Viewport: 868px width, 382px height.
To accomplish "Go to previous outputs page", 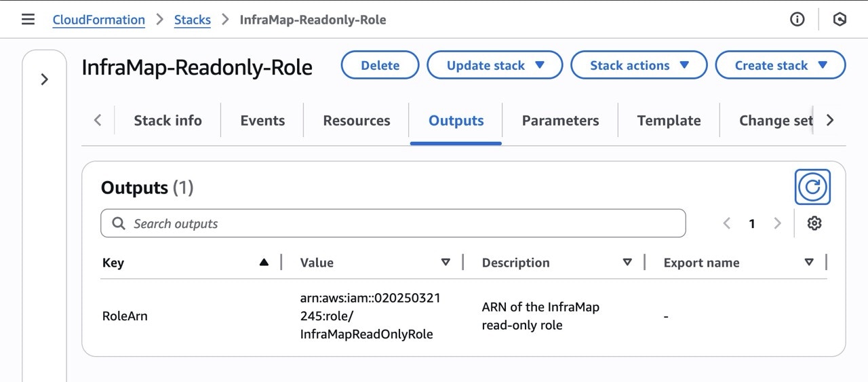I will (727, 223).
